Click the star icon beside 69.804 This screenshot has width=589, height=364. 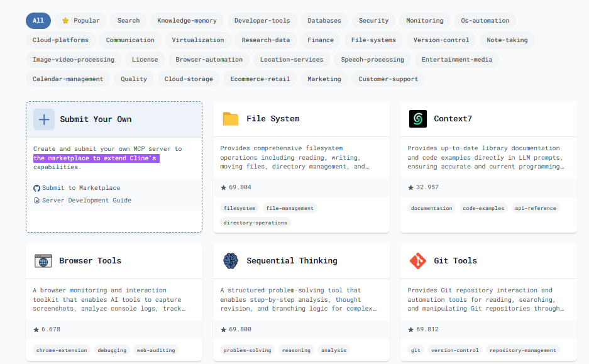[224, 187]
